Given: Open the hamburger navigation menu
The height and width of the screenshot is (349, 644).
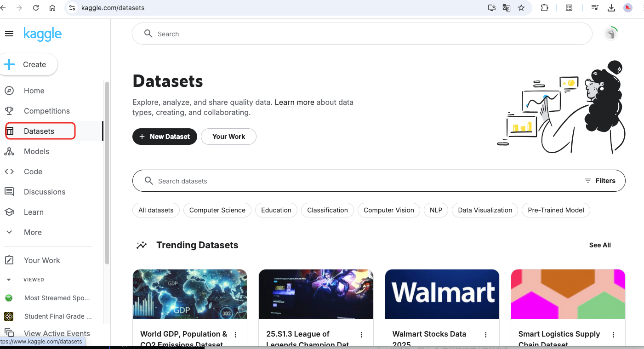Looking at the screenshot, I should 9,33.
